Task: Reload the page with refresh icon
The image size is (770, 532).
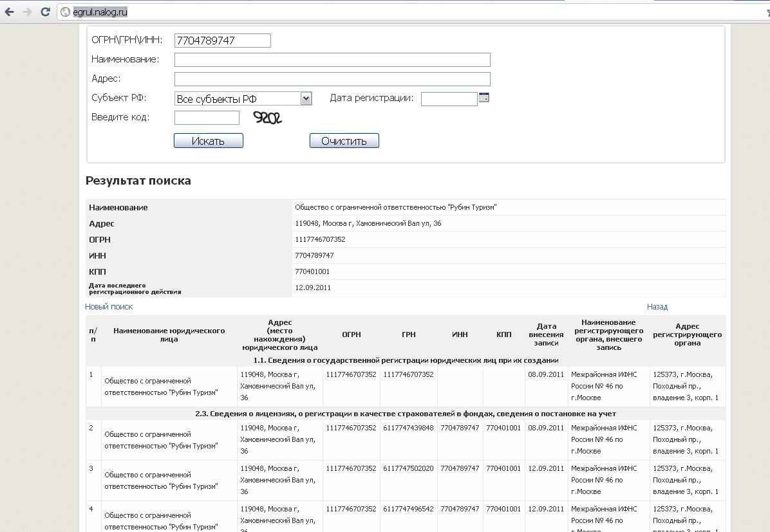Action: 45,12
